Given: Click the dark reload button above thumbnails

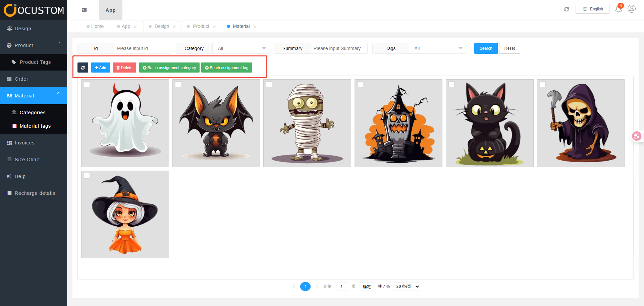Looking at the screenshot, I should (83, 68).
